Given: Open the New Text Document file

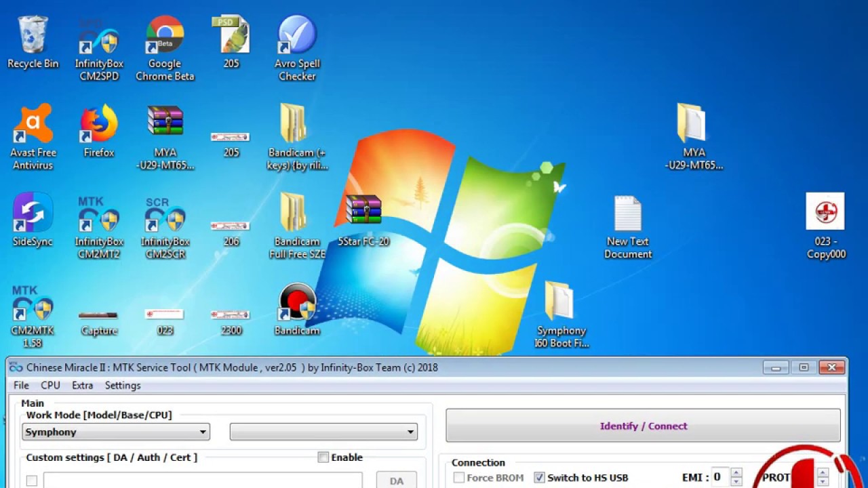Looking at the screenshot, I should click(628, 227).
